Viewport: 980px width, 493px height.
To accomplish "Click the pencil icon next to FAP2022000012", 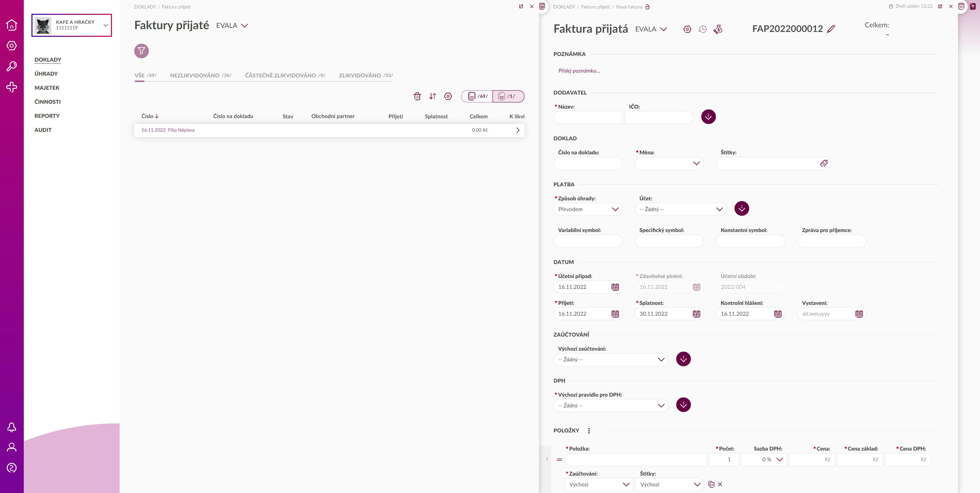I will click(831, 29).
